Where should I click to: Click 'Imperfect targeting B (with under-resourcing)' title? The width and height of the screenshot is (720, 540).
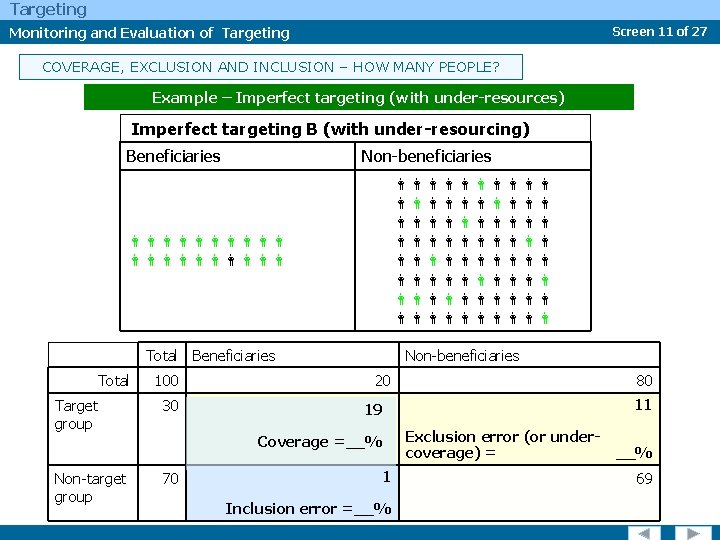[330, 129]
